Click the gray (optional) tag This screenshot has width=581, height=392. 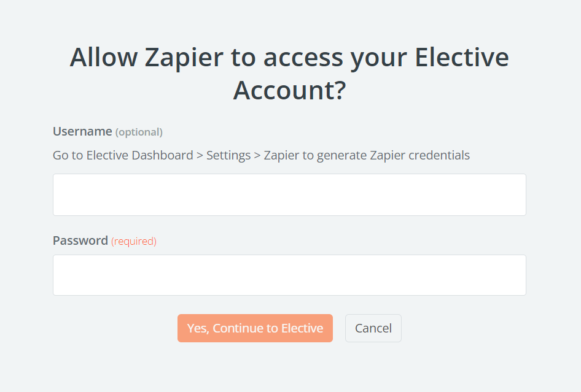coord(139,132)
